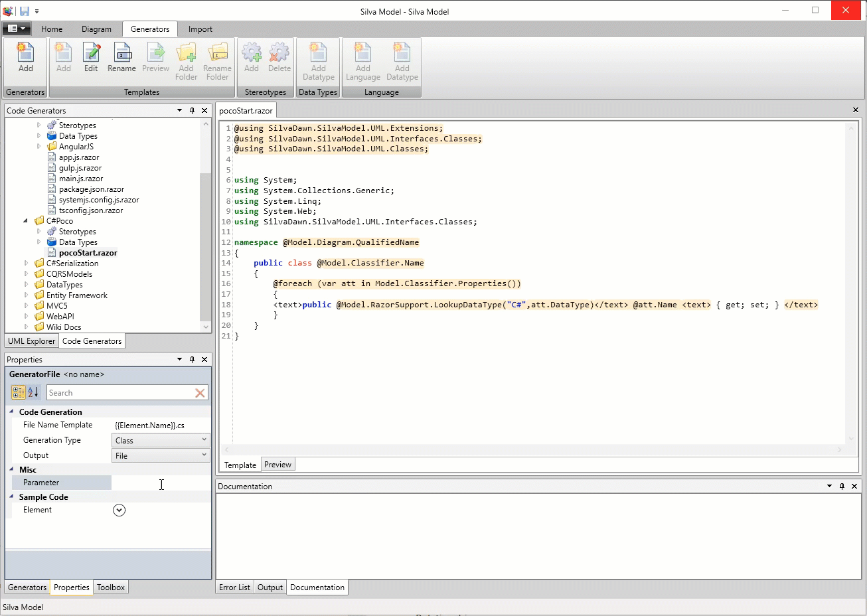This screenshot has width=867, height=616.
Task: Switch to the bottom Generators tab
Action: pos(27,587)
